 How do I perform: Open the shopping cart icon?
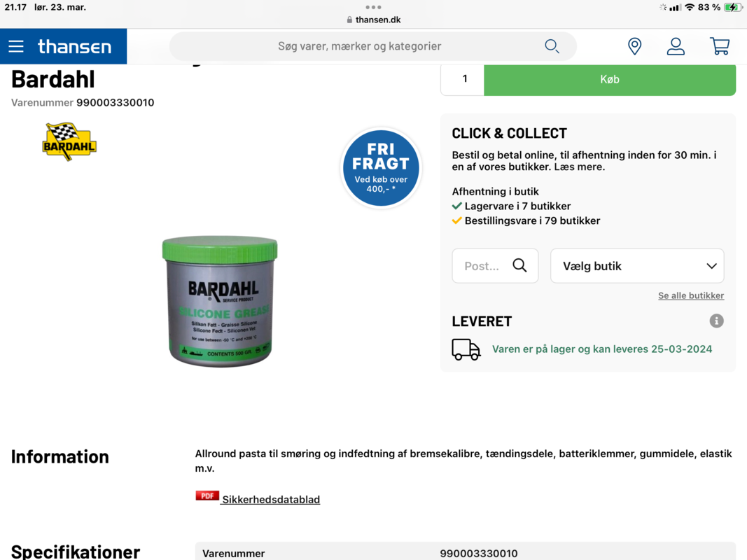720,46
